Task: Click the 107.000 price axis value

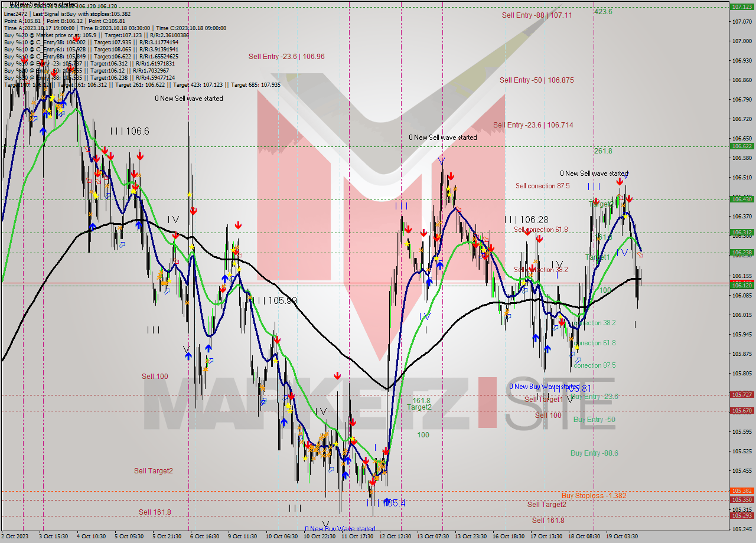Action: coord(742,41)
